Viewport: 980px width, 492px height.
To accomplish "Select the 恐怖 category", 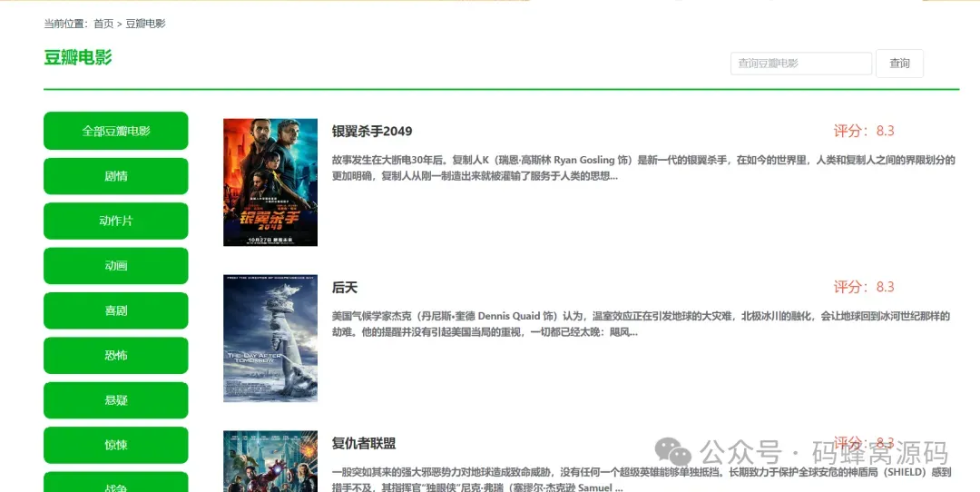I will [115, 355].
